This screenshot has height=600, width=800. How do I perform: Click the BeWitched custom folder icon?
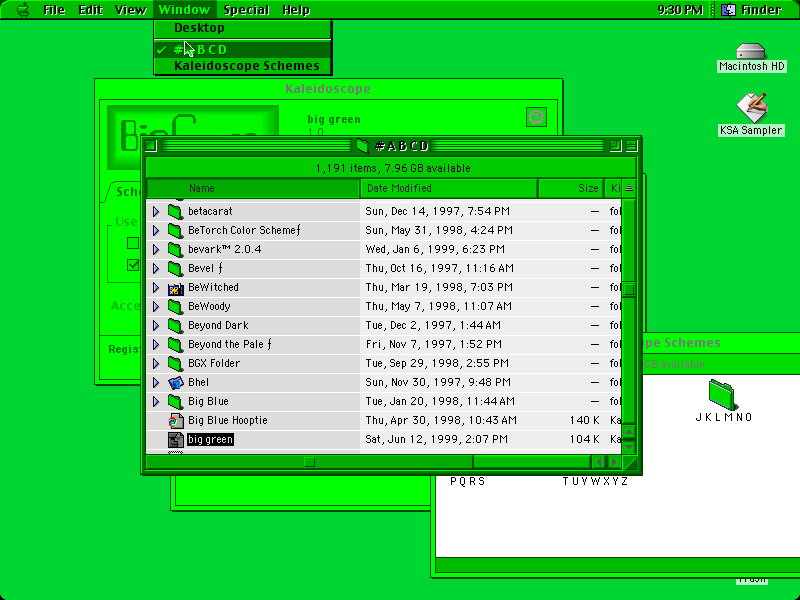pos(176,288)
